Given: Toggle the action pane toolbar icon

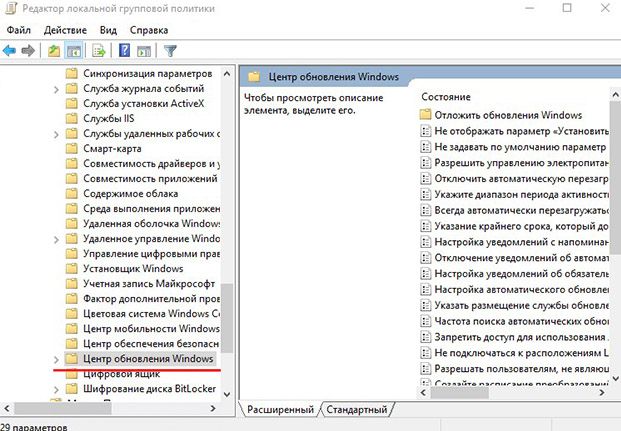Looking at the screenshot, I should click(x=143, y=51).
